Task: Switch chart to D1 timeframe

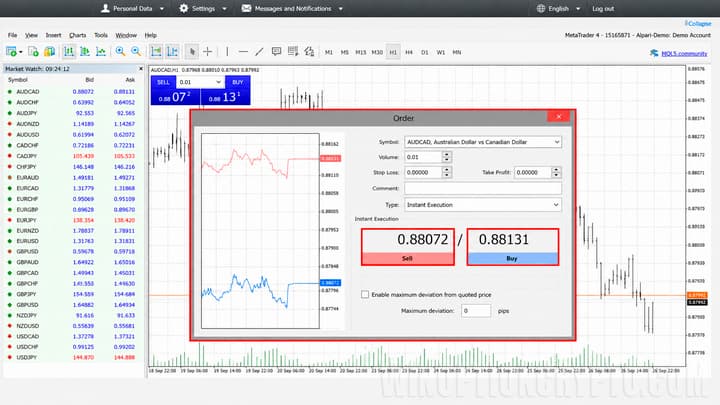Action: coord(425,52)
